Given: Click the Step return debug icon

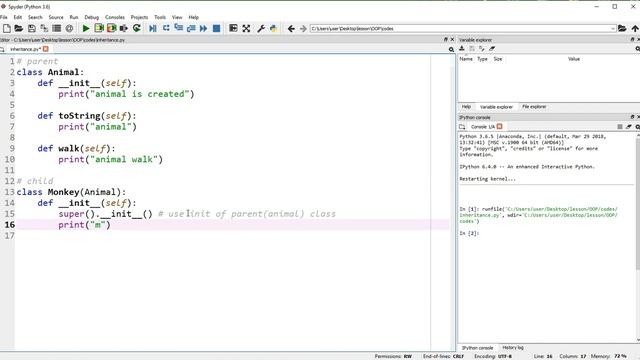Looking at the screenshot, I should click(x=191, y=28).
